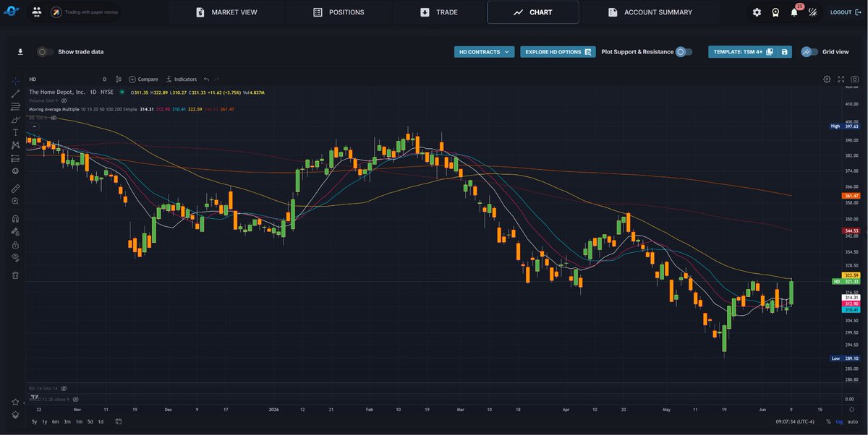Click the download icon beside Show trade data

click(20, 52)
